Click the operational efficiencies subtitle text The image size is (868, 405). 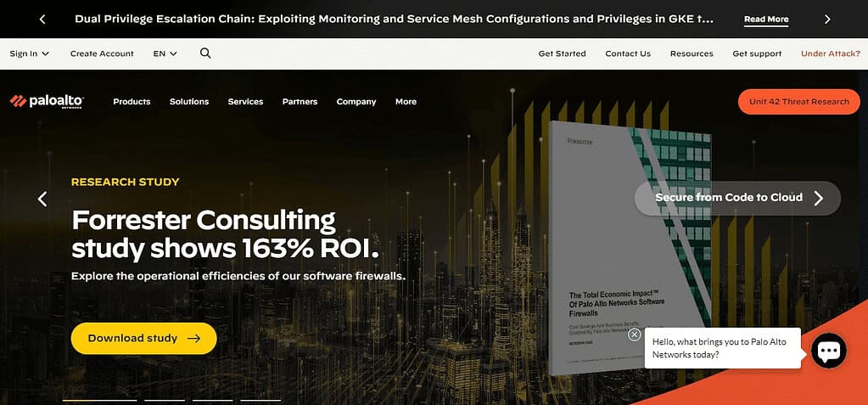[x=238, y=275]
